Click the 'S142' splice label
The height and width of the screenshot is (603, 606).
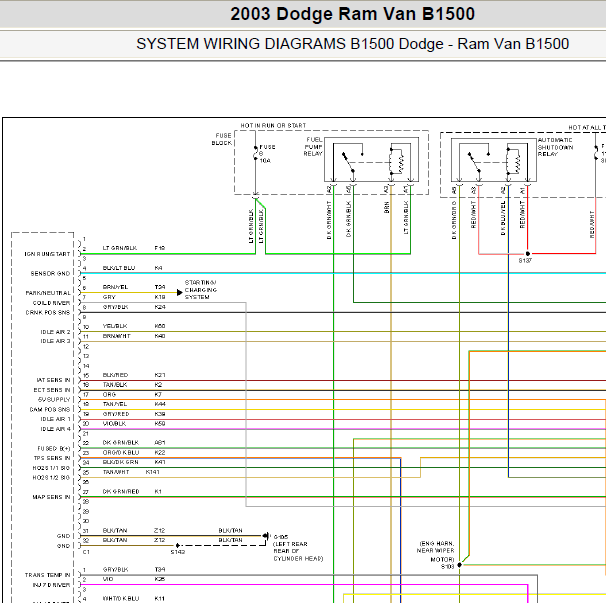click(178, 552)
